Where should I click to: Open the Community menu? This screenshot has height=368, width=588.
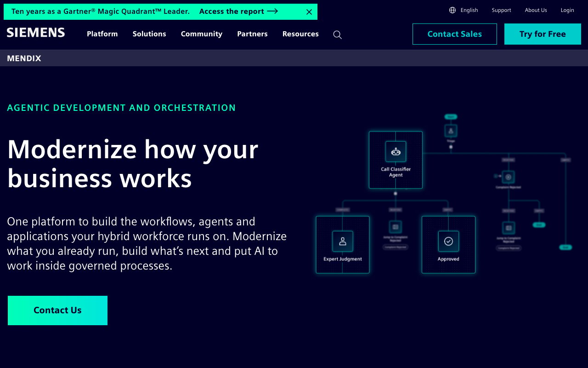click(x=202, y=34)
